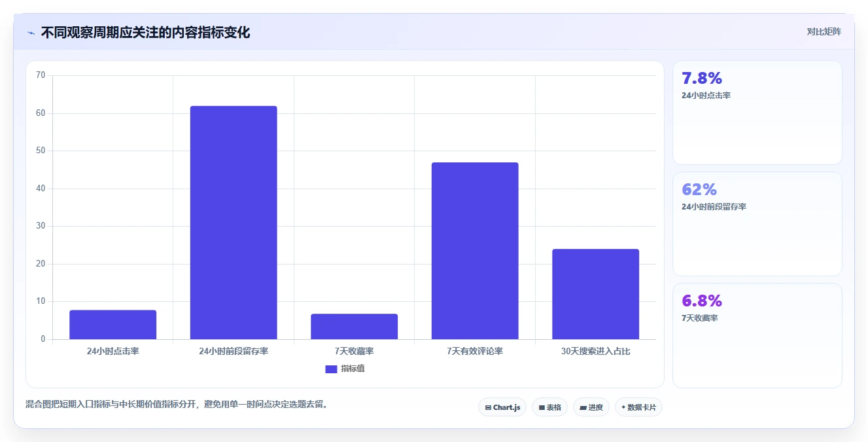Image resolution: width=868 pixels, height=442 pixels.
Task: Click the y-axis value 20
Action: [41, 264]
